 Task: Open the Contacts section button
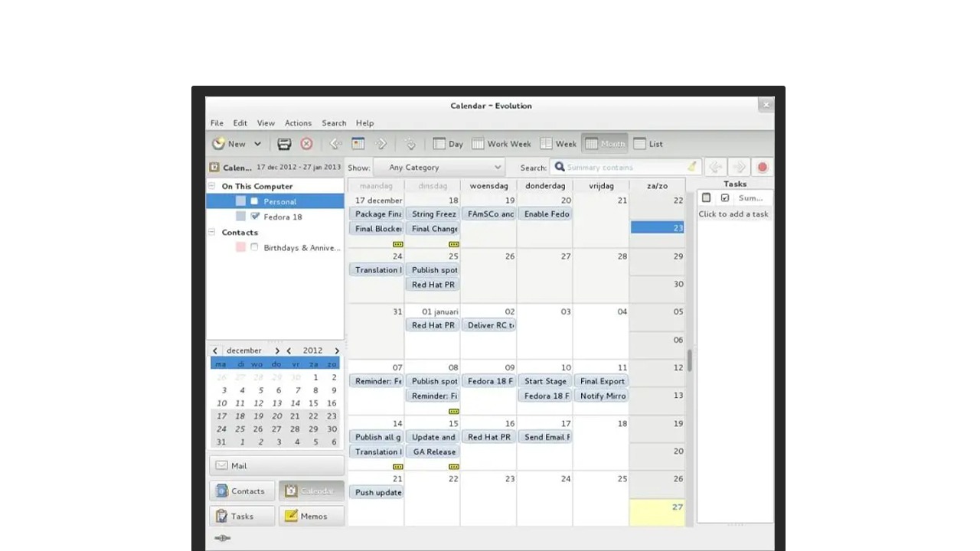coord(241,491)
